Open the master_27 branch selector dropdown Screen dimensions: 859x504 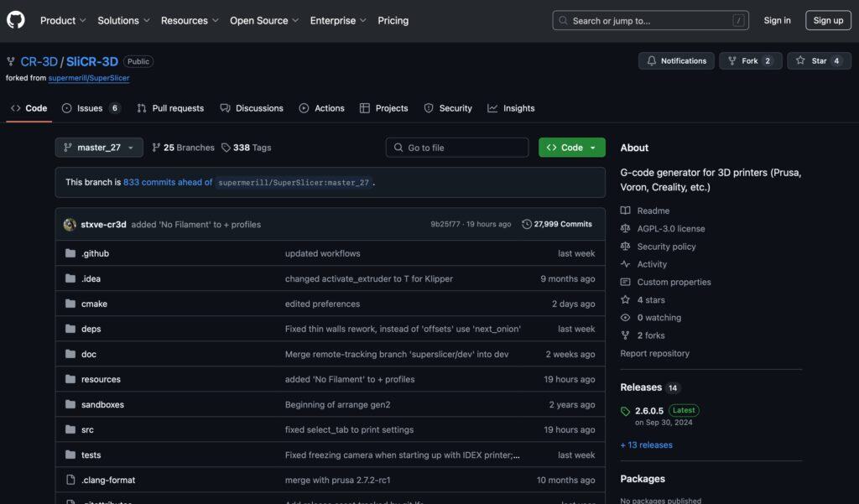pos(99,148)
